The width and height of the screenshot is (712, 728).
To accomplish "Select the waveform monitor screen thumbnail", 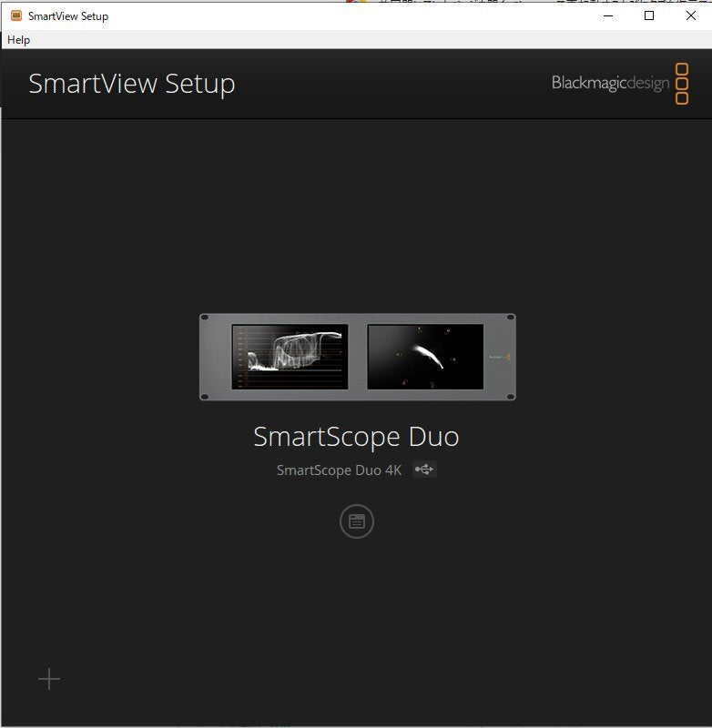I will tap(290, 357).
